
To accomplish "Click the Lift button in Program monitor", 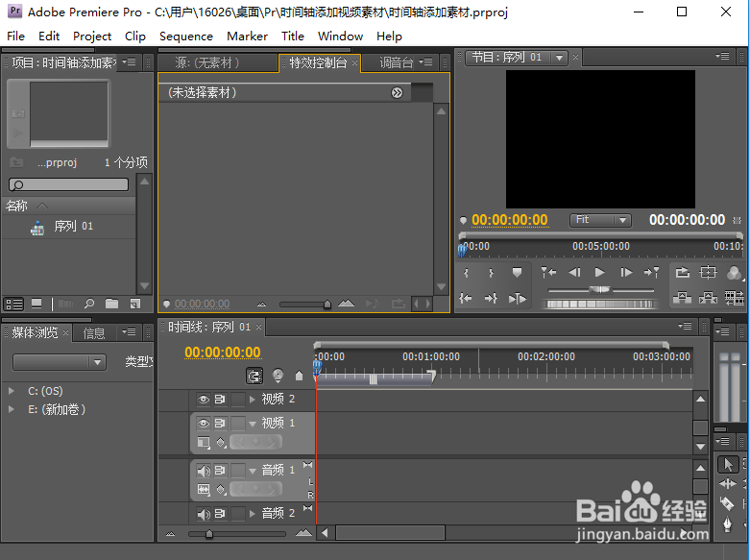I will [x=682, y=298].
